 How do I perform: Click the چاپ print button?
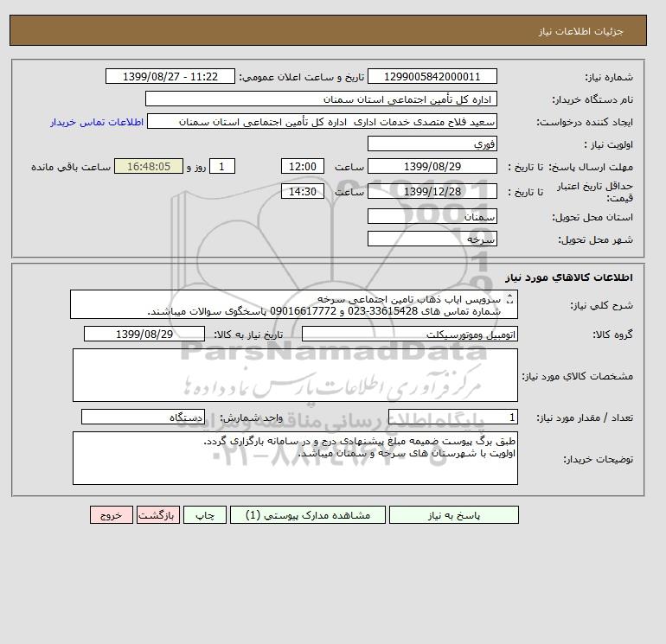(x=205, y=515)
